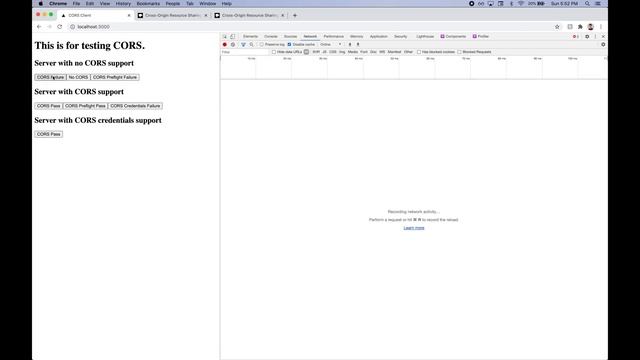The width and height of the screenshot is (640, 360).
Task: Bookmark this page with the star
Action: tap(557, 27)
